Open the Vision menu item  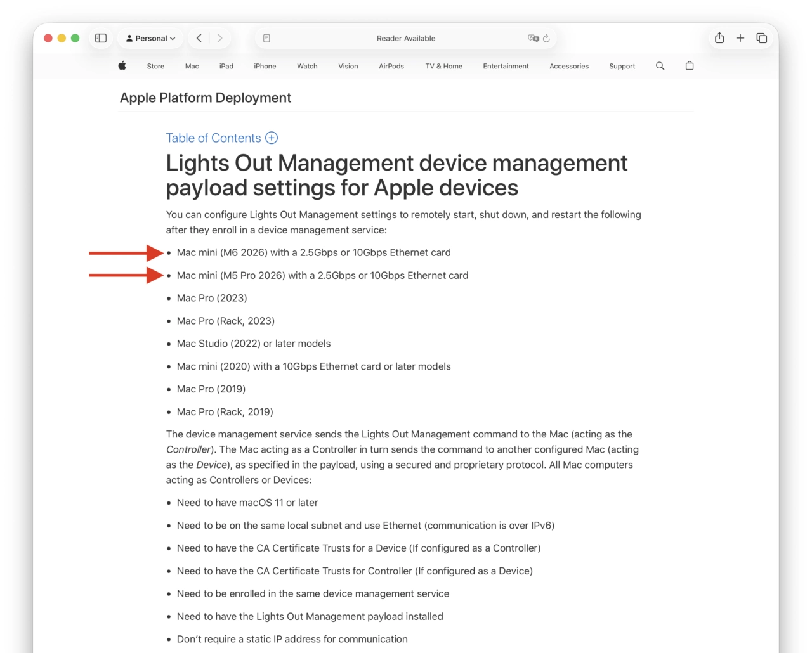tap(348, 66)
